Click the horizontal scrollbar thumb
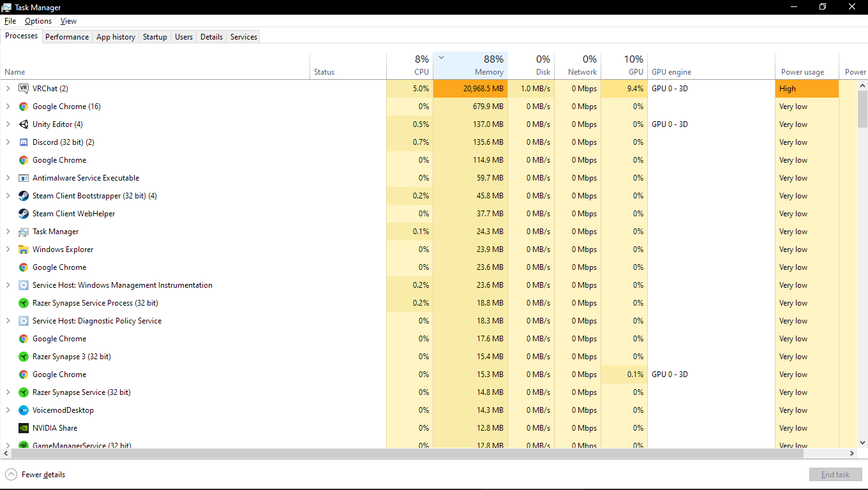 pos(407,453)
